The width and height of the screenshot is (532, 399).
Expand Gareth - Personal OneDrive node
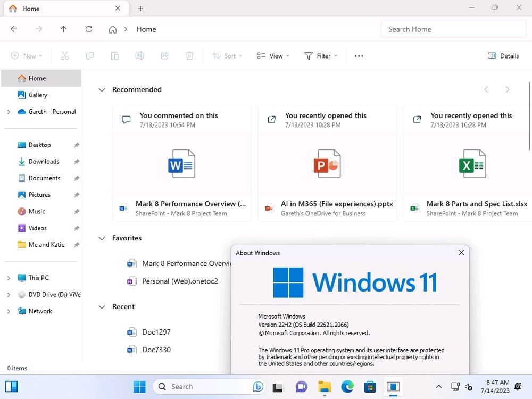pyautogui.click(x=9, y=112)
